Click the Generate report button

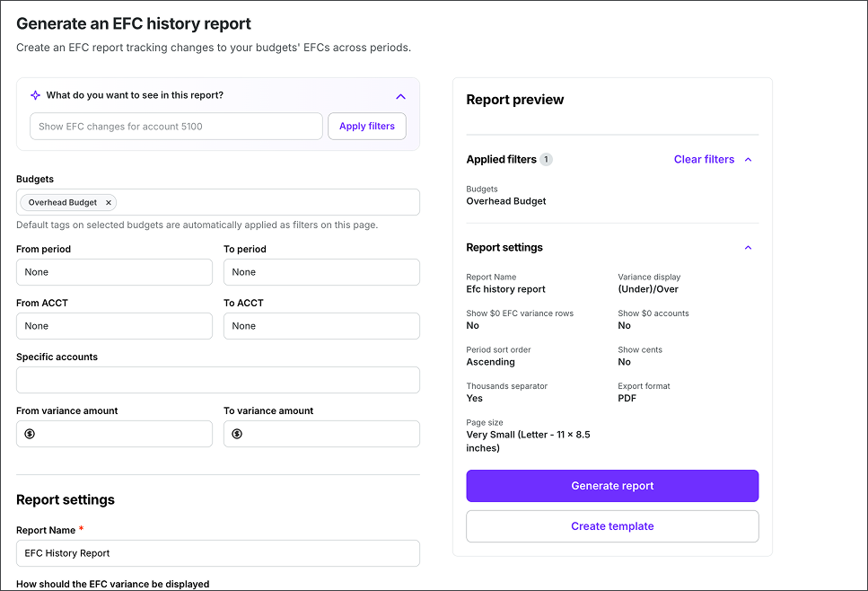[612, 486]
